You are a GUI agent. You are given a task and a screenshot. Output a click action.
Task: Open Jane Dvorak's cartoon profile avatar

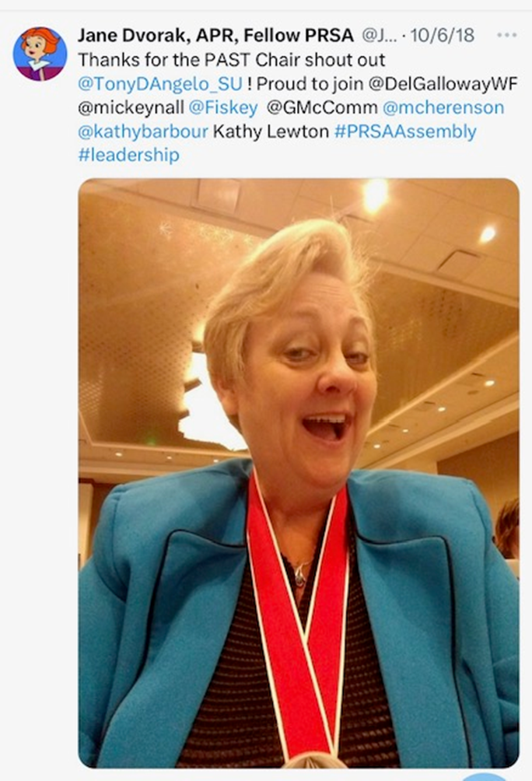point(40,54)
